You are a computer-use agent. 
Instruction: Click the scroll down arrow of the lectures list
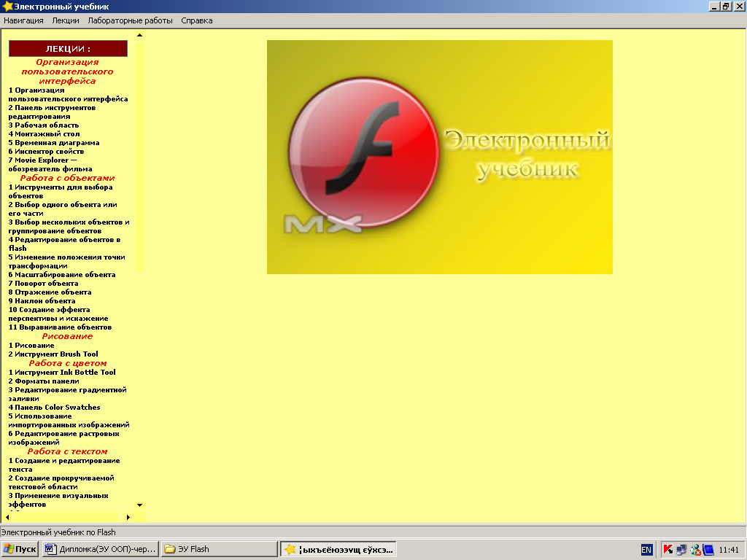click(139, 505)
